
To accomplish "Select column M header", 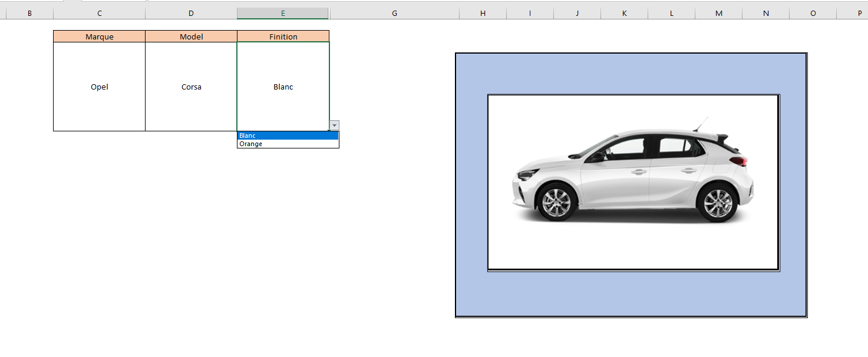I will click(719, 13).
